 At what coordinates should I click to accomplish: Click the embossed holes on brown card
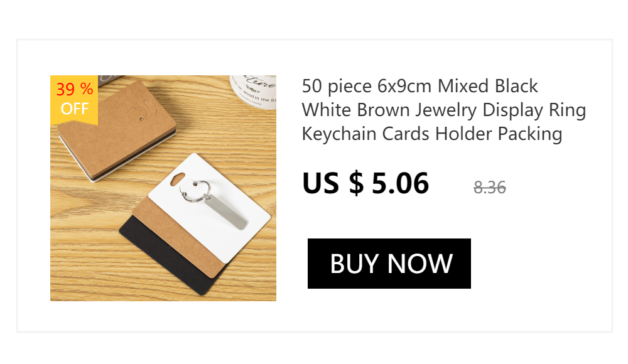click(143, 110)
